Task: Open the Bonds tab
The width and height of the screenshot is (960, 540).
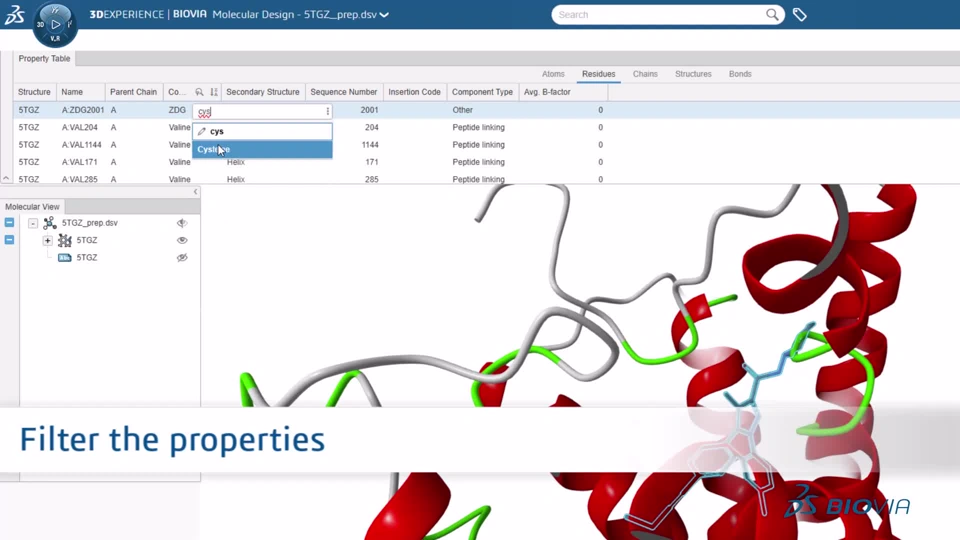Action: click(x=740, y=74)
